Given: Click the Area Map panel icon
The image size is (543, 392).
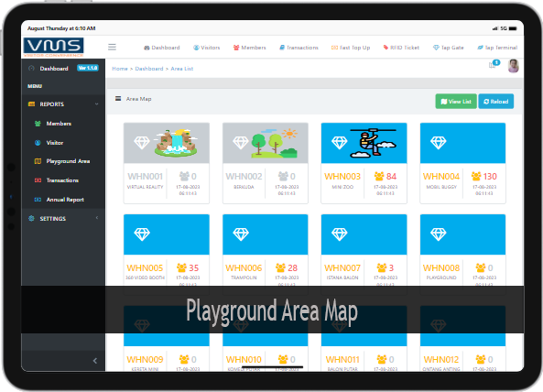Looking at the screenshot, I should pos(118,99).
